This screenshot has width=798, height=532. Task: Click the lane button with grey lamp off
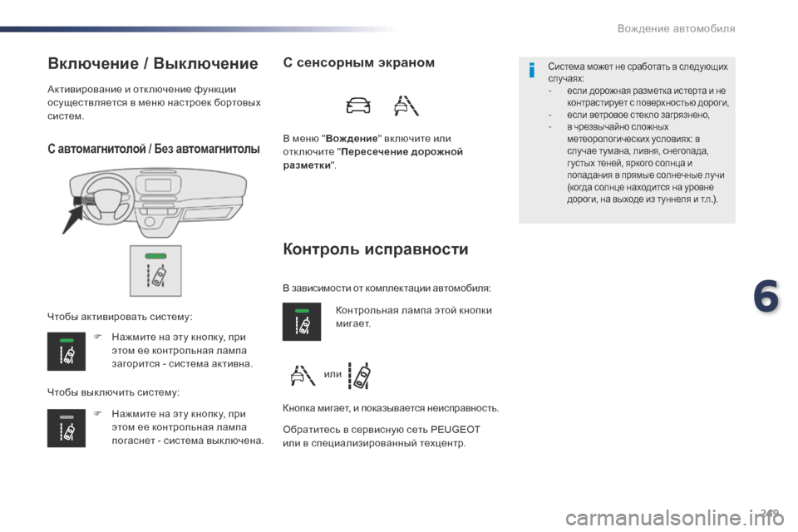tap(66, 428)
